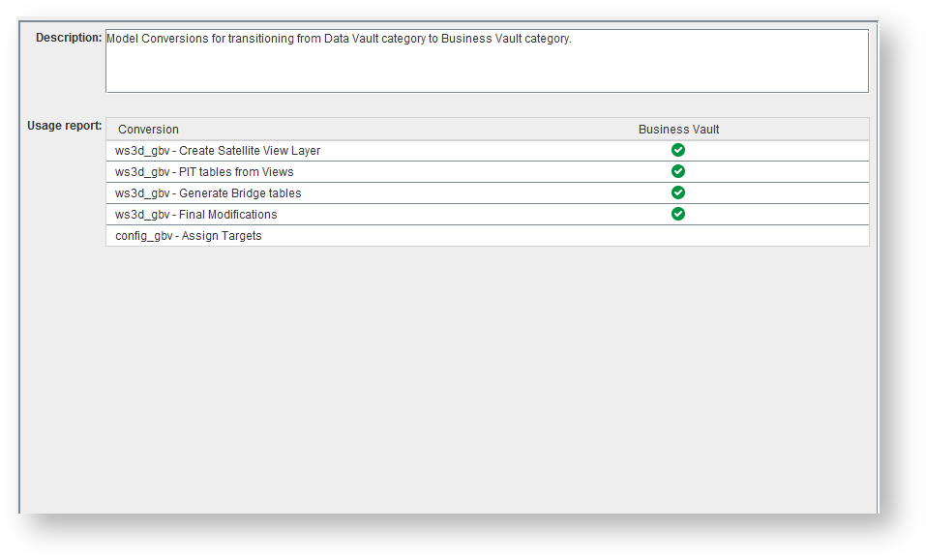Viewport: 926px width, 560px height.
Task: Select the PIT tables from Views conversion name
Action: [x=204, y=172]
